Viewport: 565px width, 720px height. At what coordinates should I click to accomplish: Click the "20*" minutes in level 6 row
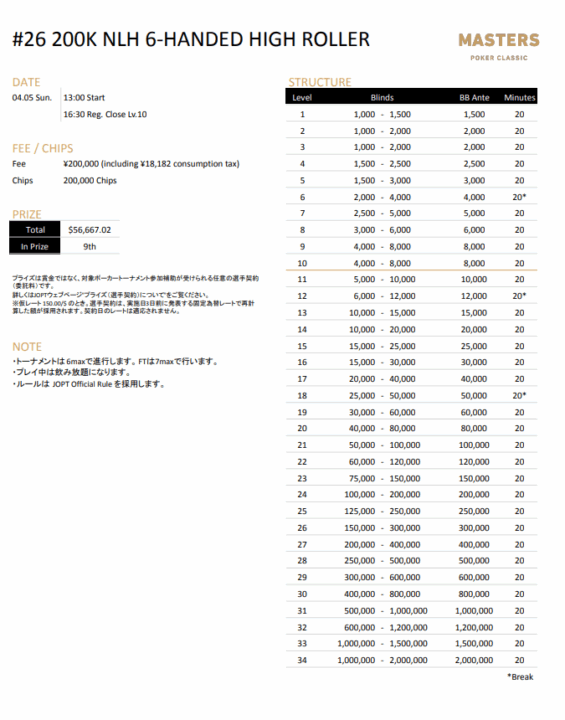(x=520, y=197)
